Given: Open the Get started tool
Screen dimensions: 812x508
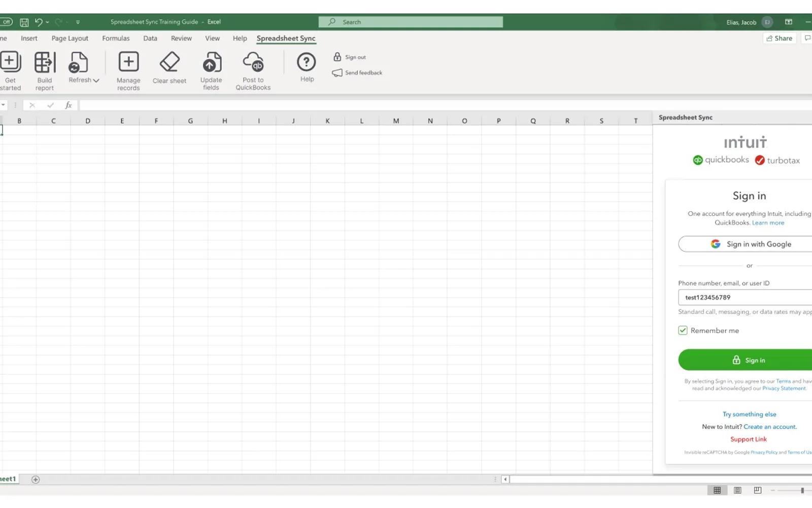Looking at the screenshot, I should point(10,71).
